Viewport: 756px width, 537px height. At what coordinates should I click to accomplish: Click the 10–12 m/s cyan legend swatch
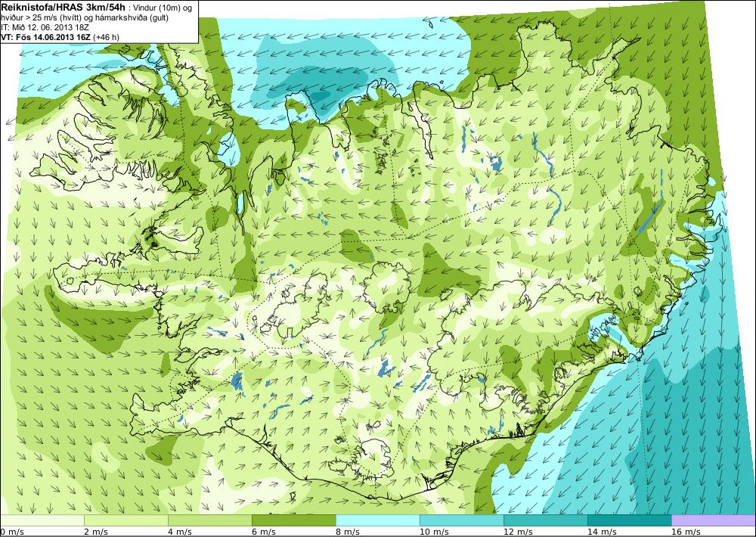pyautogui.click(x=461, y=520)
